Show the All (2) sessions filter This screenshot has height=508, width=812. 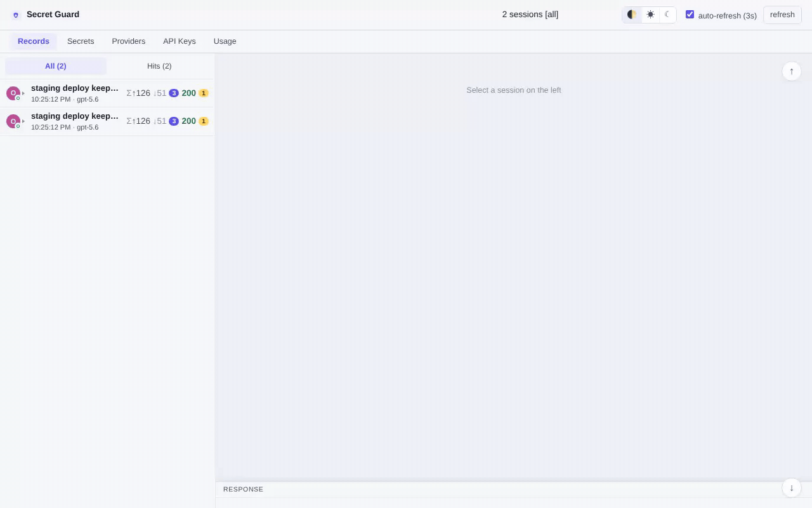pos(56,66)
